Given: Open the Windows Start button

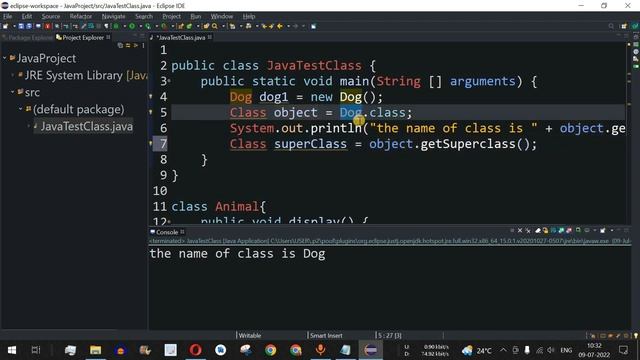Looking at the screenshot, I should tap(12, 350).
